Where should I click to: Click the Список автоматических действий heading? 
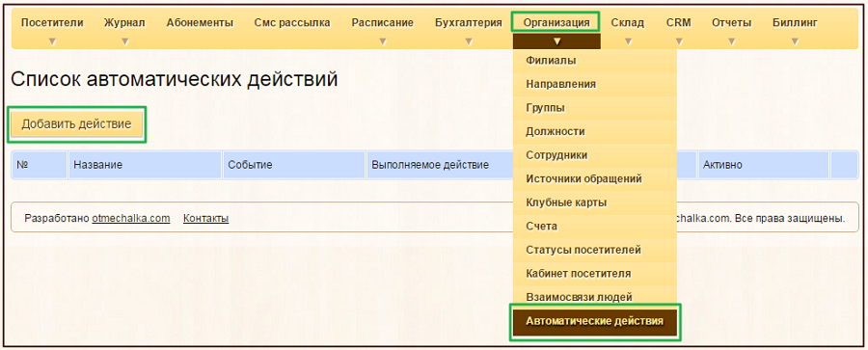(x=175, y=80)
